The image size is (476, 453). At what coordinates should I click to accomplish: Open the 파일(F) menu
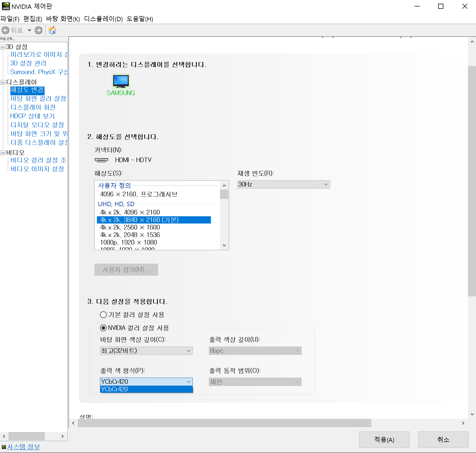(10, 19)
